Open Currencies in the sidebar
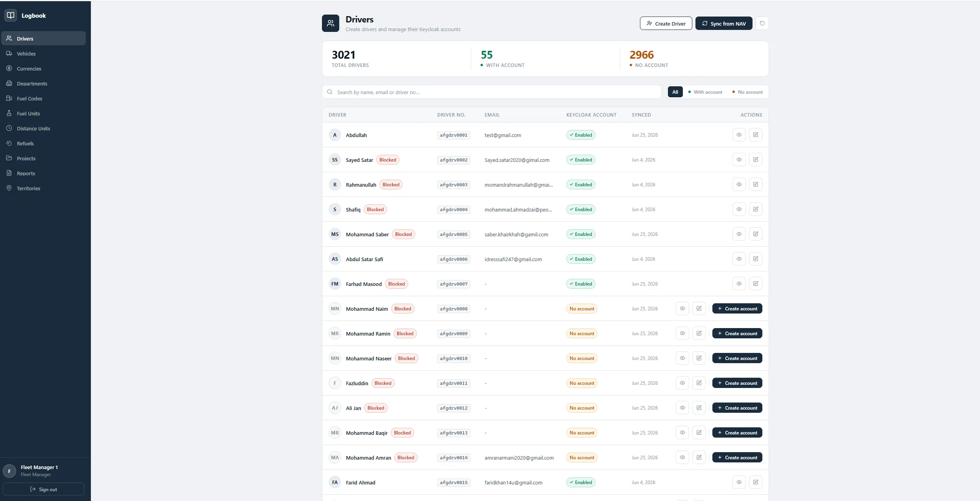980x501 pixels. click(x=43, y=69)
